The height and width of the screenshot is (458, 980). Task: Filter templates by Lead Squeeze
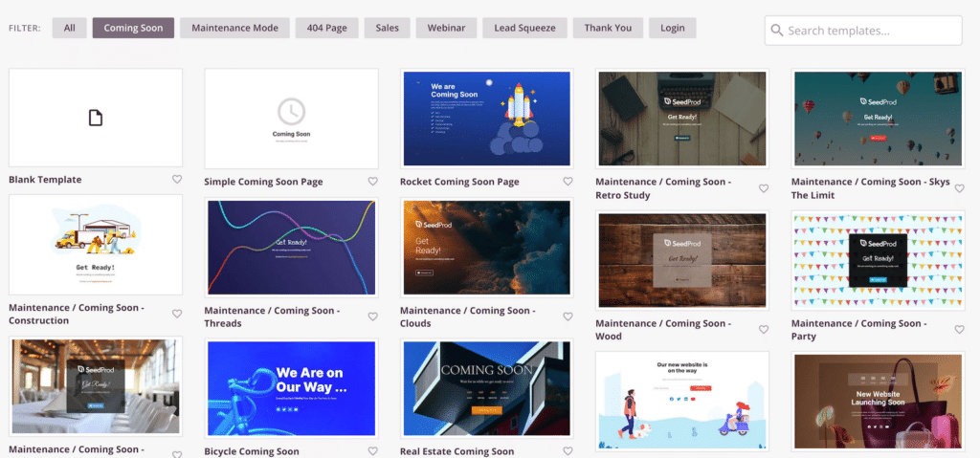(x=525, y=28)
